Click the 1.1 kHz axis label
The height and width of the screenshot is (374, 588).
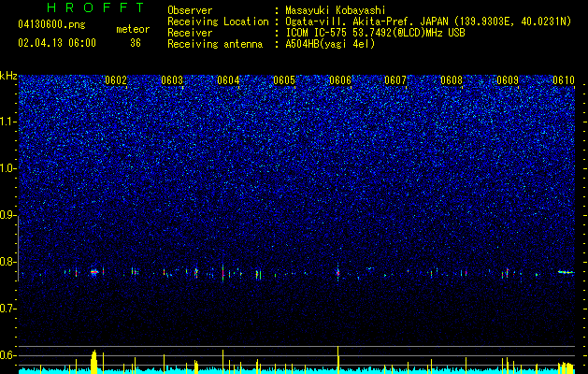pyautogui.click(x=8, y=122)
